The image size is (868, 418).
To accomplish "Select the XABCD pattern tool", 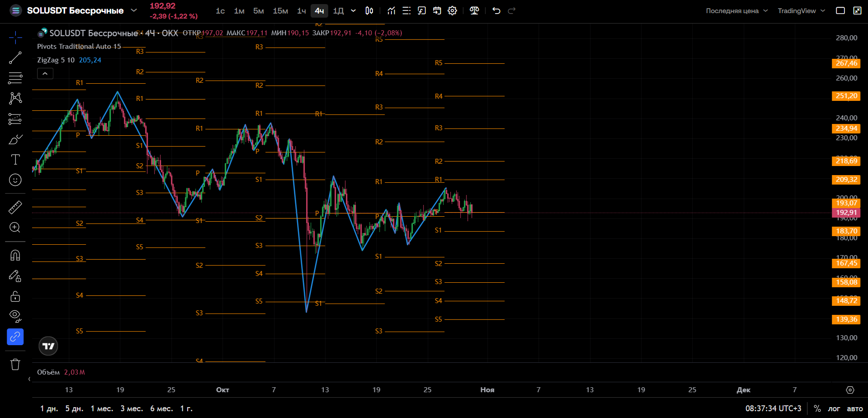I will pos(15,98).
